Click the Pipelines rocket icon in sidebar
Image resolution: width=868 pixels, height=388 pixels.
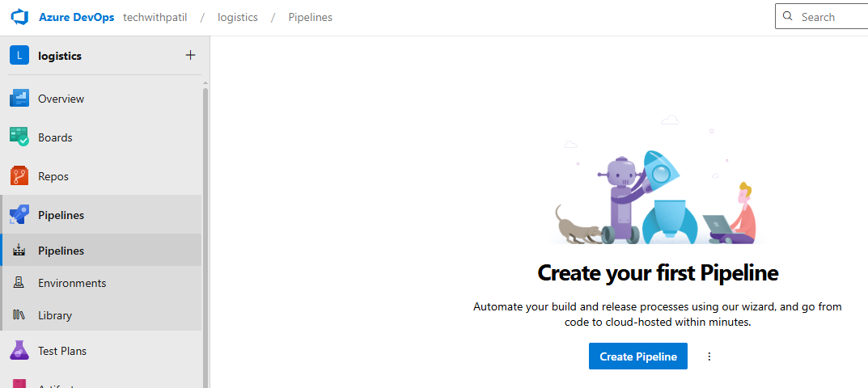click(19, 215)
